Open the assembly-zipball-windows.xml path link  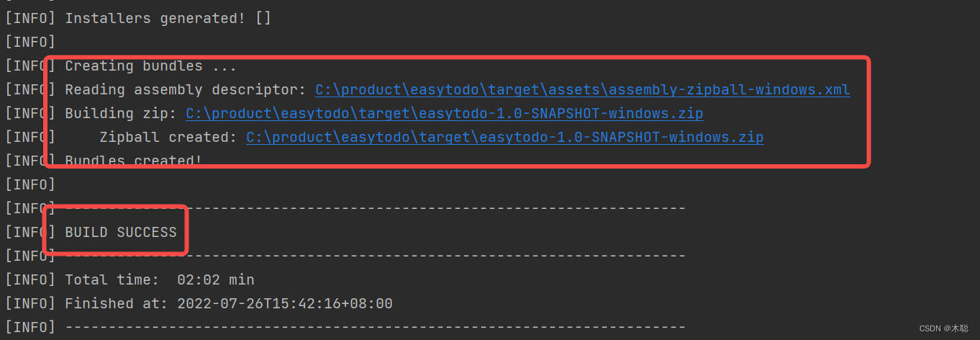[583, 90]
